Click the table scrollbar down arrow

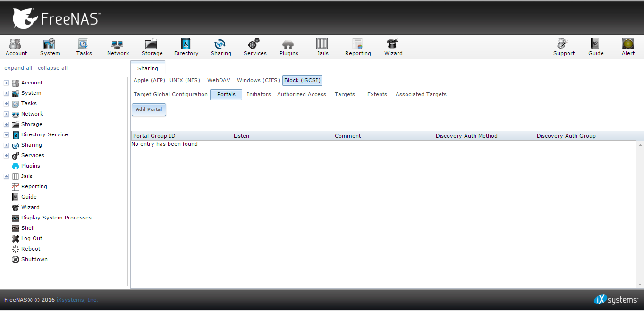(x=640, y=285)
